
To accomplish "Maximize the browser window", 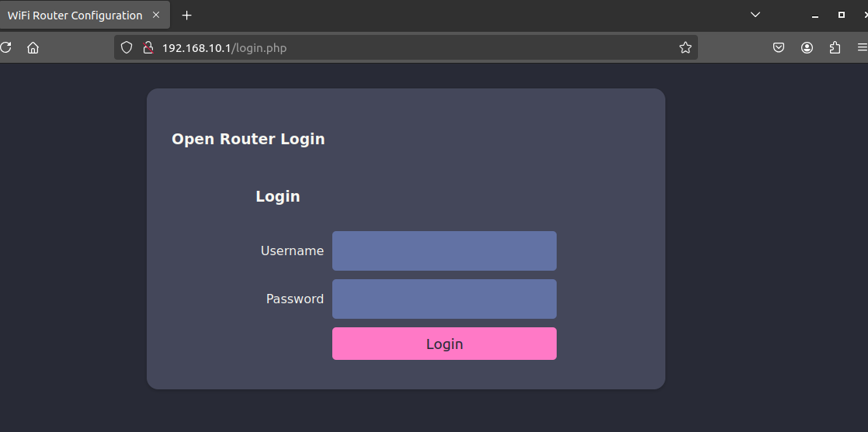I will pyautogui.click(x=841, y=15).
